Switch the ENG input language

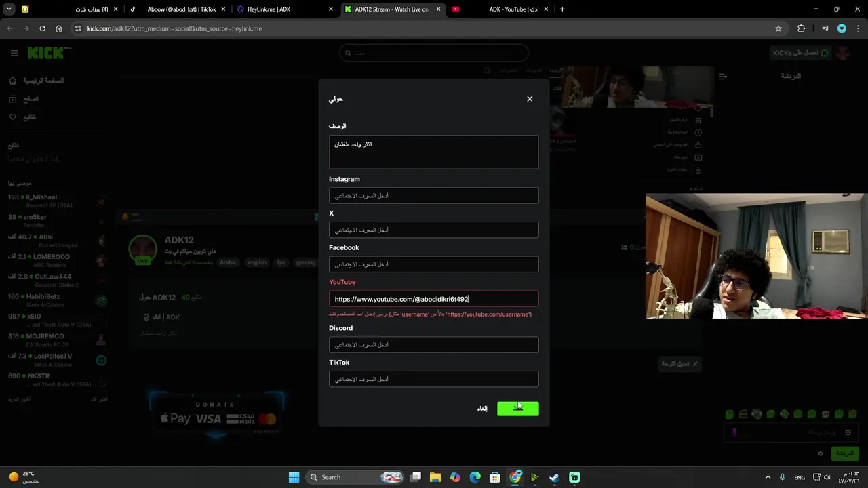pyautogui.click(x=800, y=477)
